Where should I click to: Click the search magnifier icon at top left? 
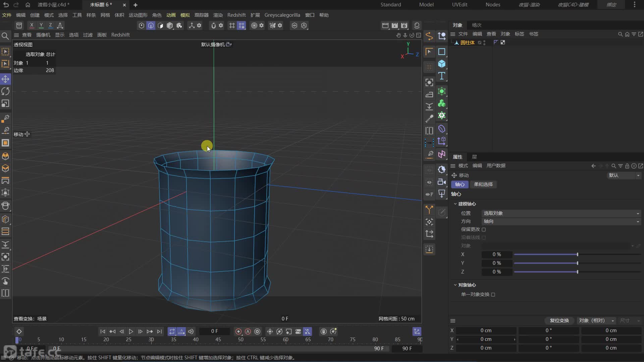point(5,36)
